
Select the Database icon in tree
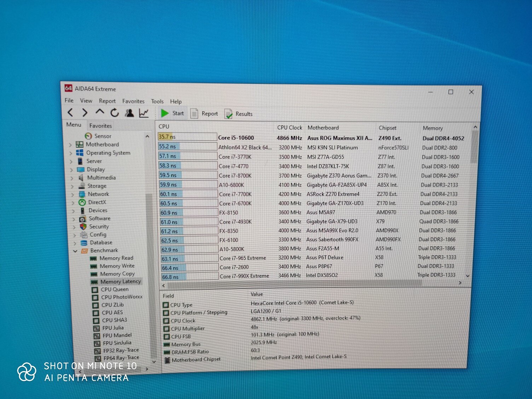coord(84,243)
